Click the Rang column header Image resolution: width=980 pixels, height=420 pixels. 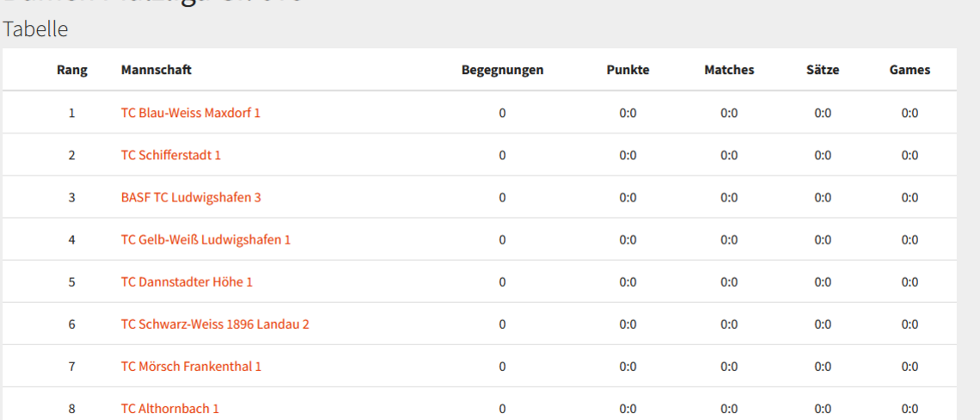click(72, 70)
